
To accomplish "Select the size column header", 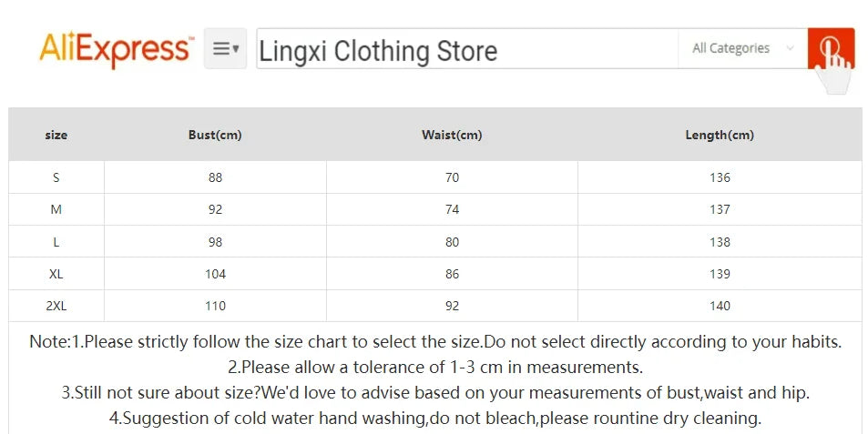I will pyautogui.click(x=56, y=135).
